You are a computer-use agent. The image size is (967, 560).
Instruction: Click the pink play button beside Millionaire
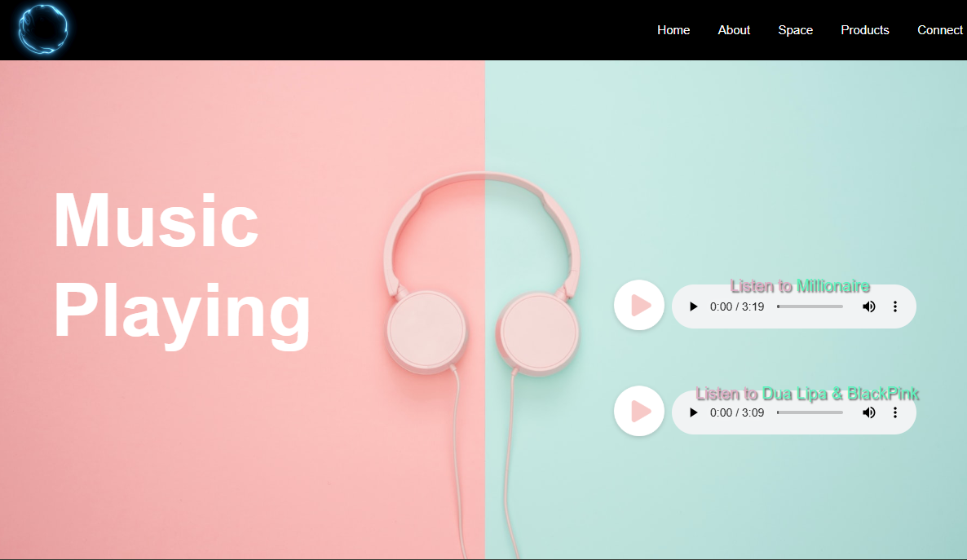pyautogui.click(x=639, y=306)
